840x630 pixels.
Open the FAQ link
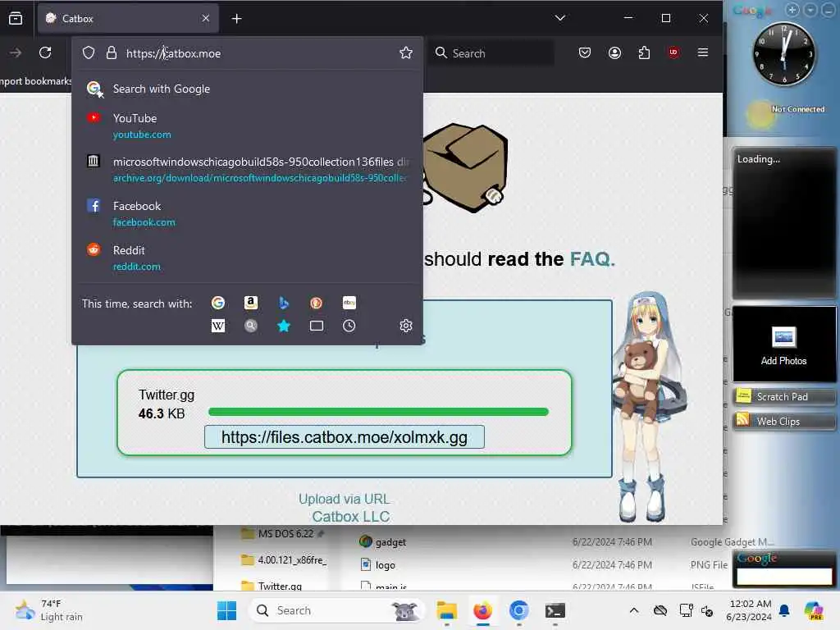coord(591,259)
